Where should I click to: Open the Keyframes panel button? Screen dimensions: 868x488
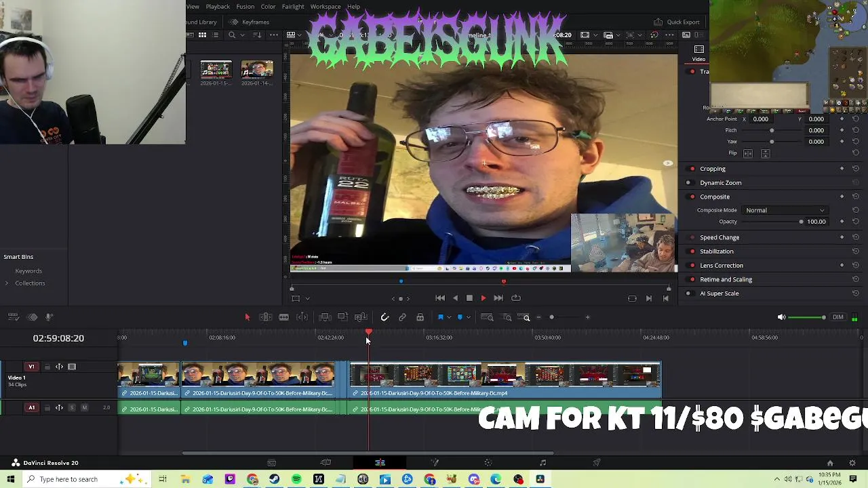click(x=250, y=22)
